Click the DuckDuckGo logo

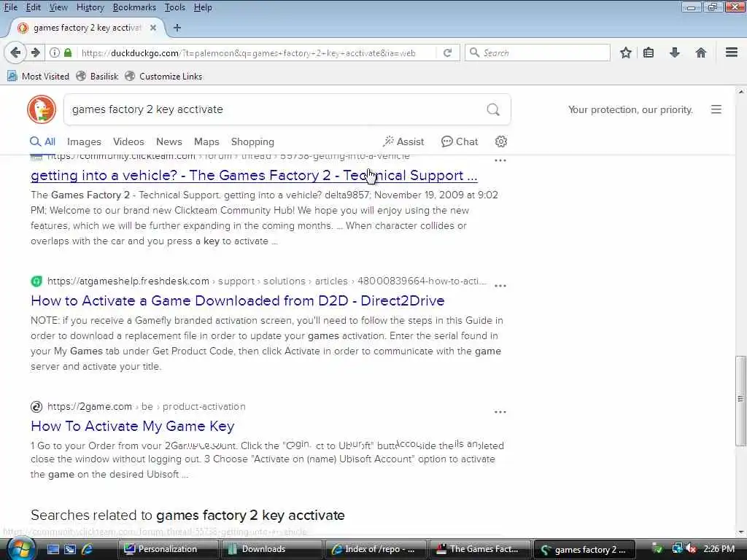42,109
